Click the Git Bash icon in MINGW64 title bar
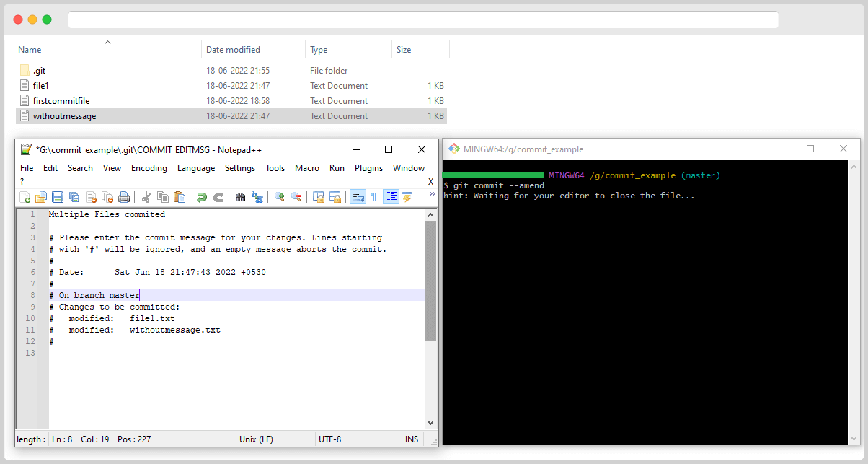Viewport: 868px width, 464px height. pos(453,149)
